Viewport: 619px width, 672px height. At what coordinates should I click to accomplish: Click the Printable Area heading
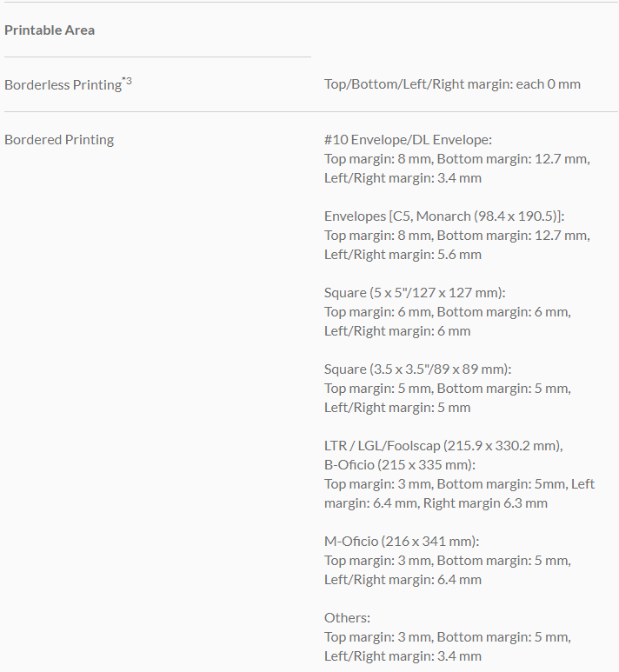point(50,30)
